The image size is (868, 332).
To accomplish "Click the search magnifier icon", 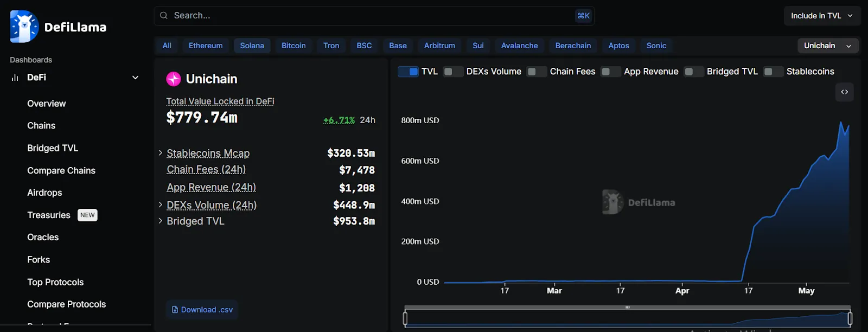I will point(164,16).
